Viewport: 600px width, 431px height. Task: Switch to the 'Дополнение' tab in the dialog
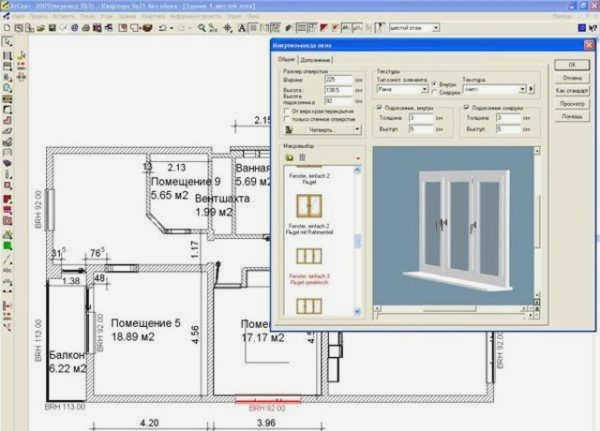click(316, 60)
